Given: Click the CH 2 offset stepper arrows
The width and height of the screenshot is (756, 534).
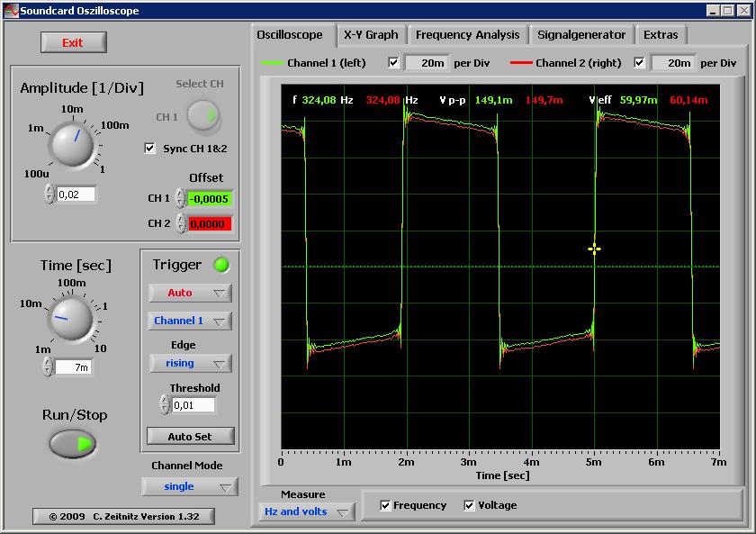Looking at the screenshot, I should [x=180, y=223].
